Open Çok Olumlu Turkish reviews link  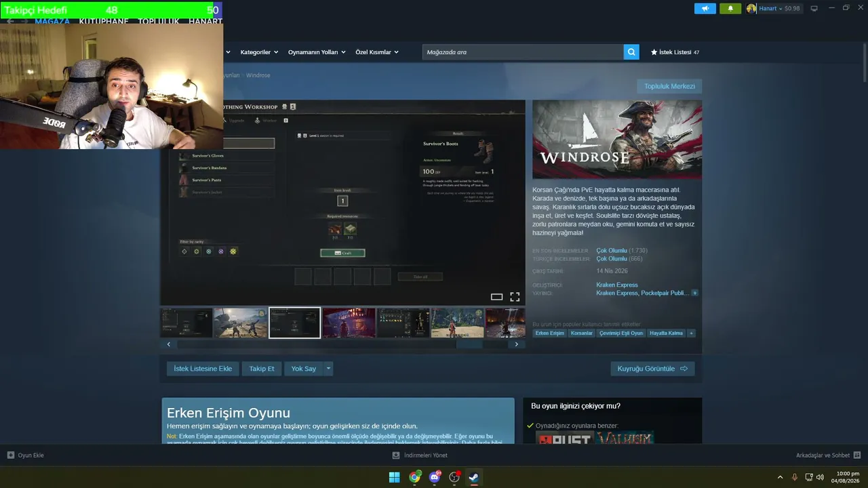(612, 259)
